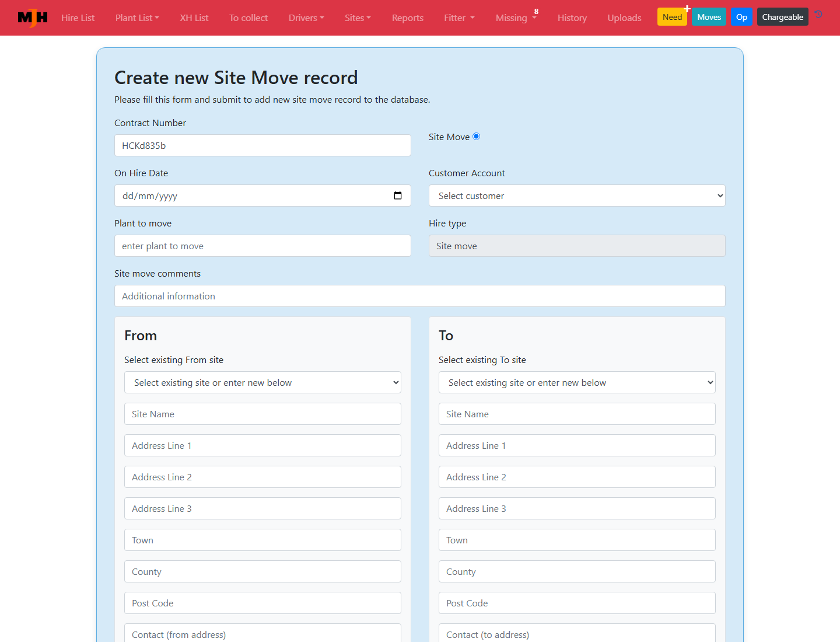This screenshot has width=840, height=642.
Task: Click the history clock icon at navbar end
Action: coord(818,14)
